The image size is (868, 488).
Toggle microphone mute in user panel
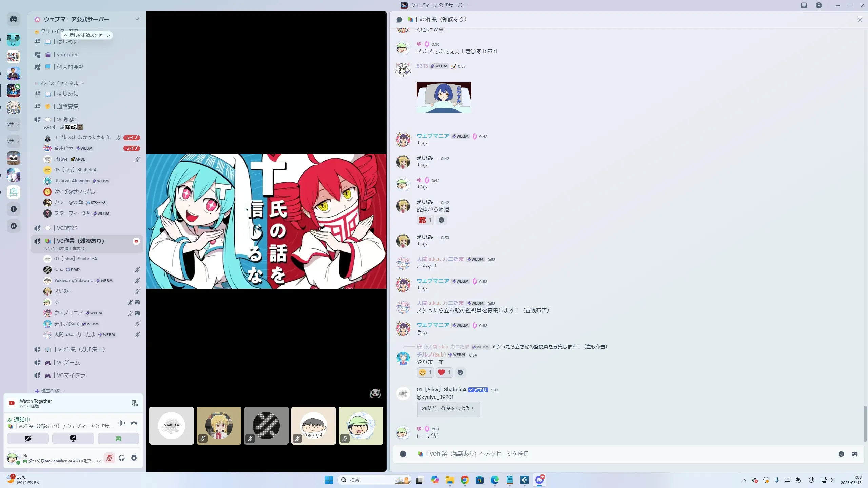click(x=109, y=458)
